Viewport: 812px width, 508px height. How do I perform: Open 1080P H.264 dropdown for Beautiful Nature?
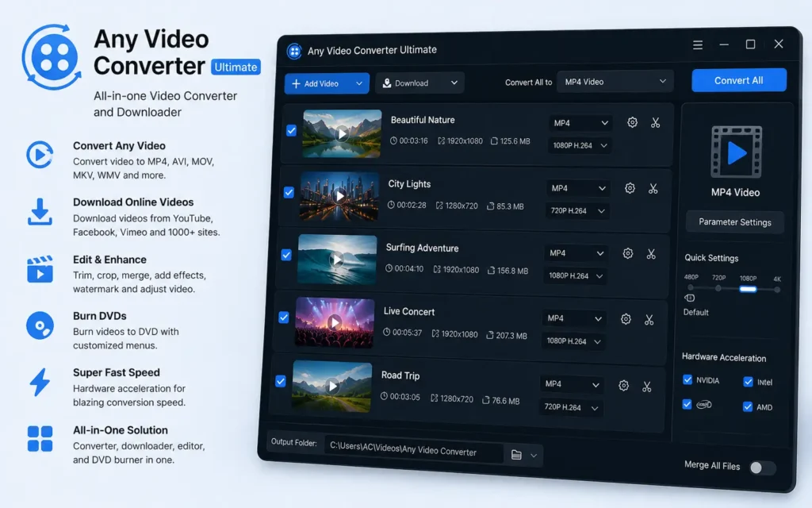pos(580,146)
